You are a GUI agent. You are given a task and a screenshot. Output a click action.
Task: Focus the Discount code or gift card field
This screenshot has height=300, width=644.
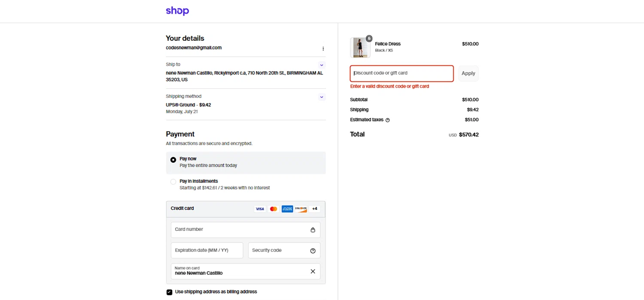(x=402, y=73)
